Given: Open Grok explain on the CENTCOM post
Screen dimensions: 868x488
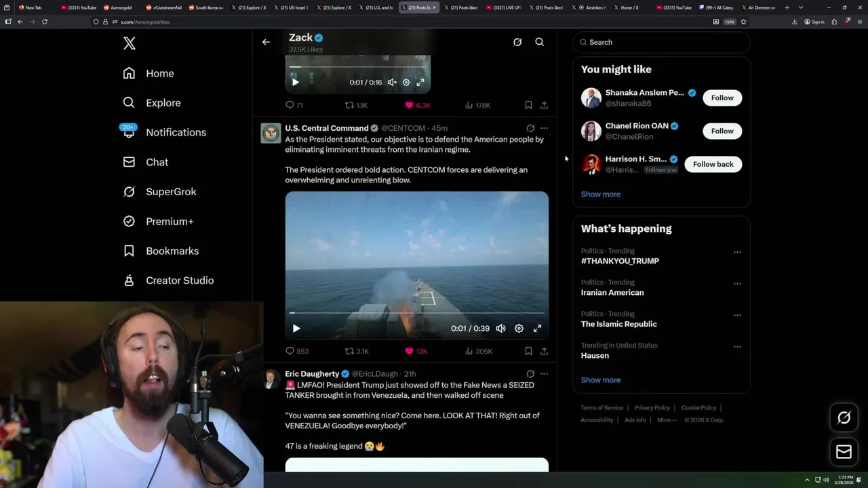Looking at the screenshot, I should (530, 128).
